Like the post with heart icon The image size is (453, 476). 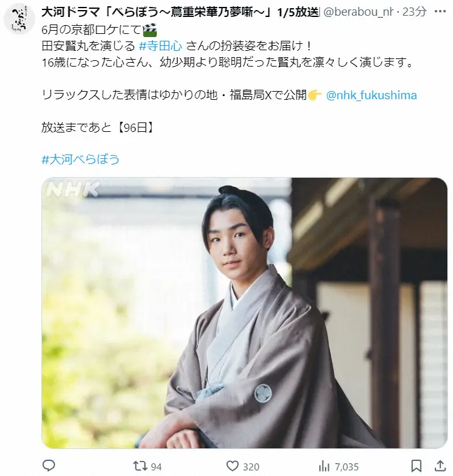point(233,466)
